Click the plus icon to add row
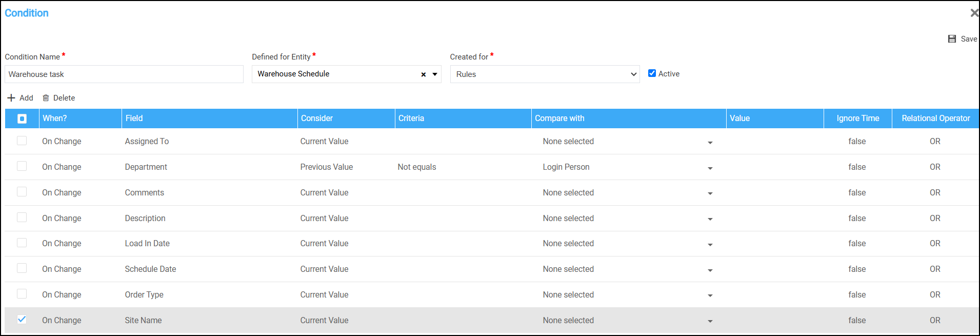 [x=11, y=98]
